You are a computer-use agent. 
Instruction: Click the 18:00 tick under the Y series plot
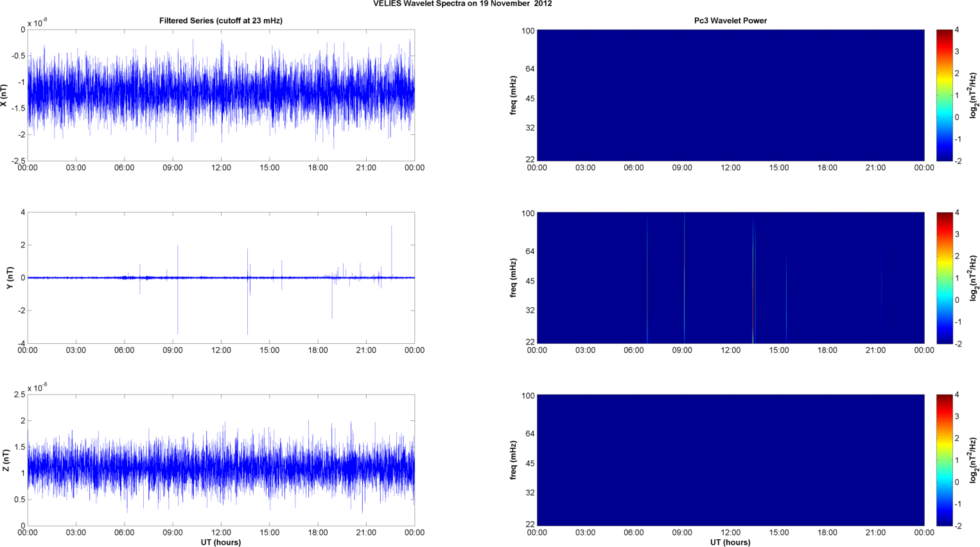pos(318,350)
